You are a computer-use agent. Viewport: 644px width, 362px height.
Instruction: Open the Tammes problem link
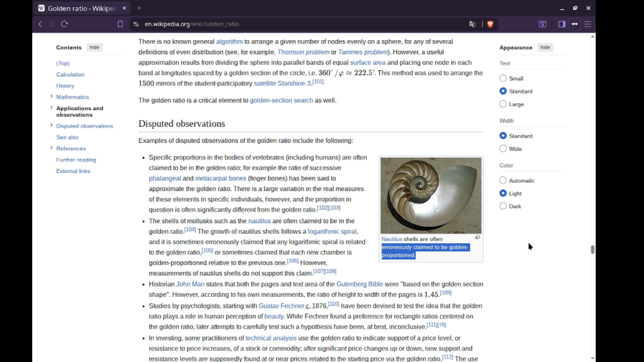(363, 52)
